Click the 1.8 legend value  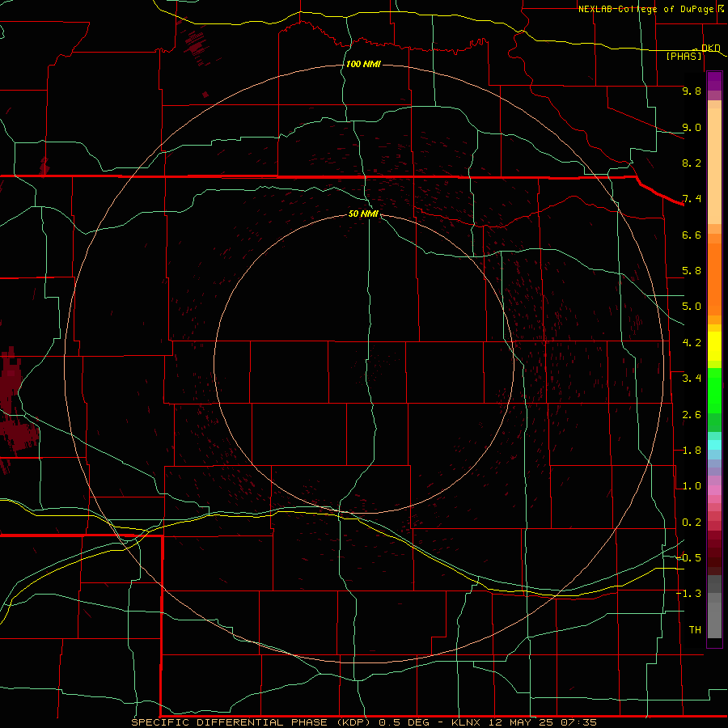point(692,451)
